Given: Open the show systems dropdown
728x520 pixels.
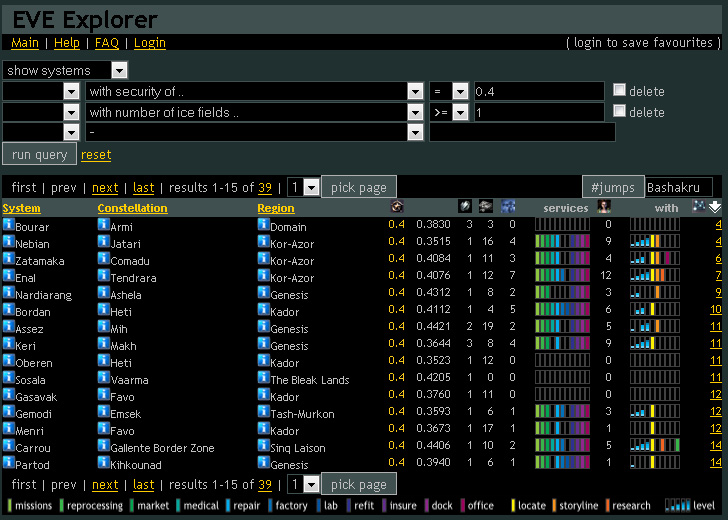Looking at the screenshot, I should click(x=65, y=71).
